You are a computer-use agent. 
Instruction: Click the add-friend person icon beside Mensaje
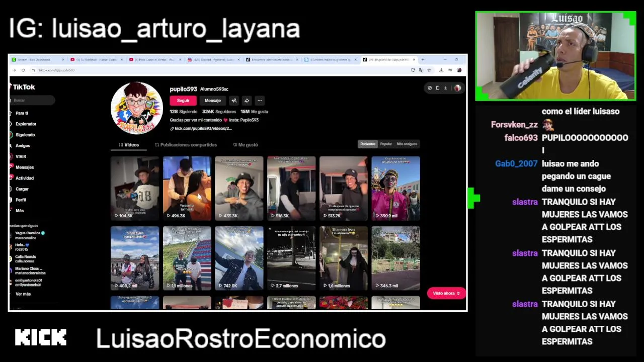(x=234, y=101)
